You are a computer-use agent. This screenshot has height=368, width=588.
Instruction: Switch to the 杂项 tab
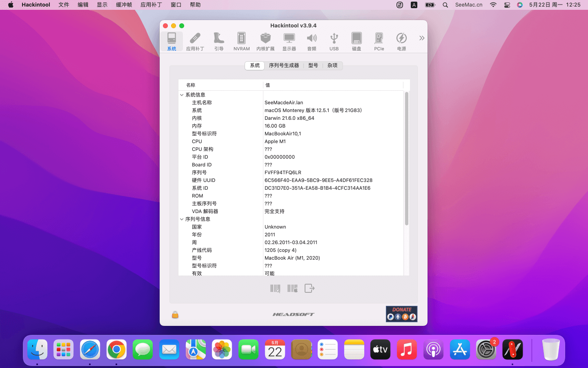pos(332,65)
